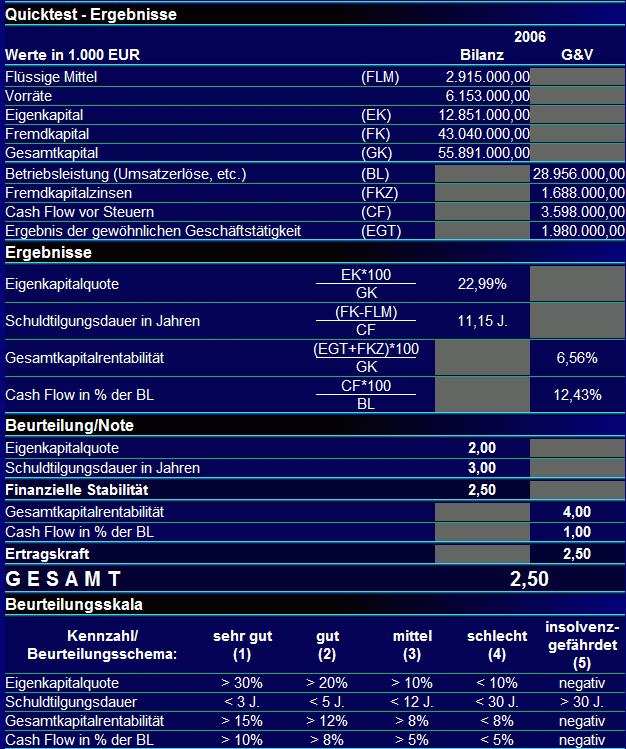Viewport: 626px width, 749px height.
Task: Select the Gesamtkapital value 55.891.000,00
Action: 482,153
